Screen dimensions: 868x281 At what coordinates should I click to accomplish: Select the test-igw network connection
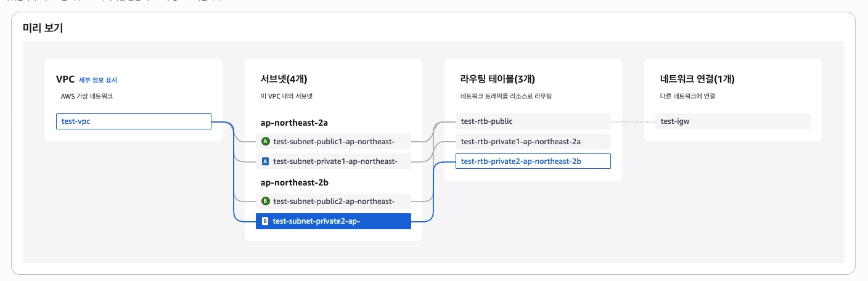[733, 121]
